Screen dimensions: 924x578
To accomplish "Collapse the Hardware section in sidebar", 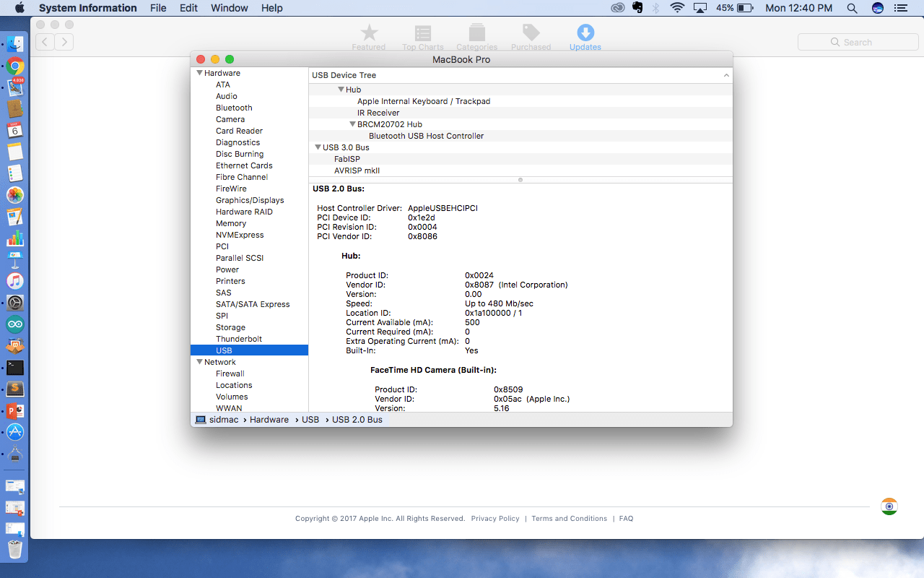I will pyautogui.click(x=200, y=73).
